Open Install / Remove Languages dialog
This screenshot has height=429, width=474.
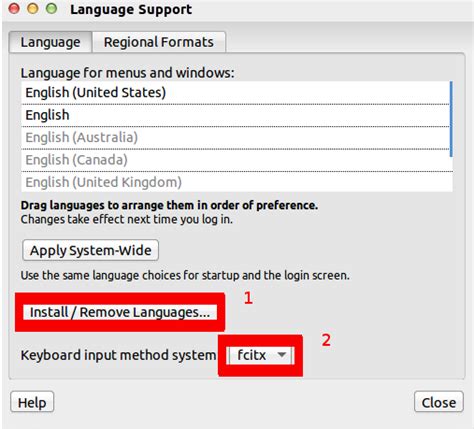tap(120, 312)
